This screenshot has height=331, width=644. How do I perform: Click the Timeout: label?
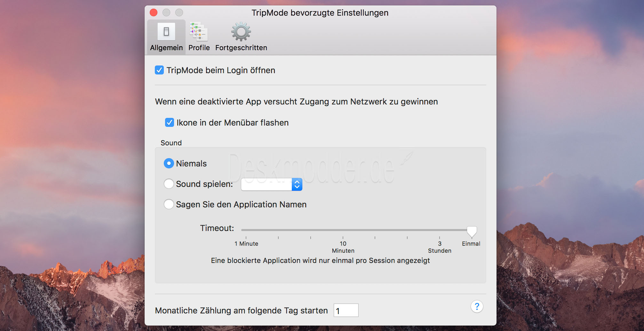(217, 228)
